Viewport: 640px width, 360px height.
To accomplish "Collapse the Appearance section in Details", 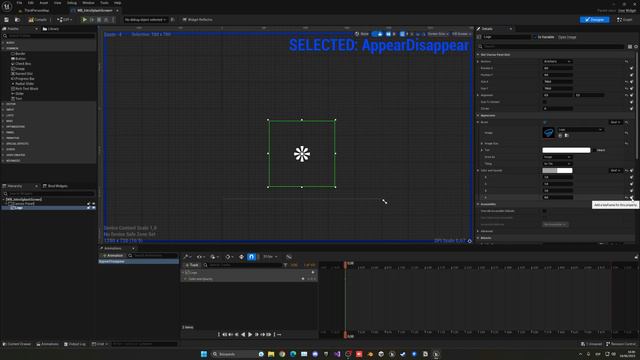I will tap(478, 116).
